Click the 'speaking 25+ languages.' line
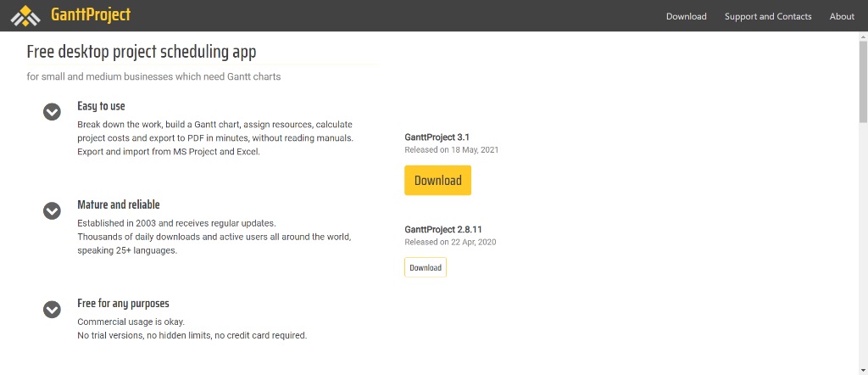Viewport: 868px width, 375px height. point(127,250)
